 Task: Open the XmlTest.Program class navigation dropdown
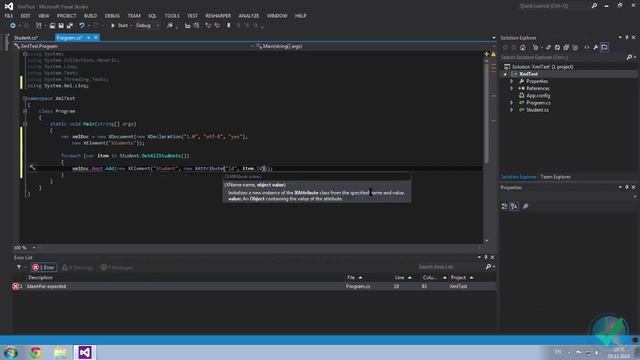134,47
